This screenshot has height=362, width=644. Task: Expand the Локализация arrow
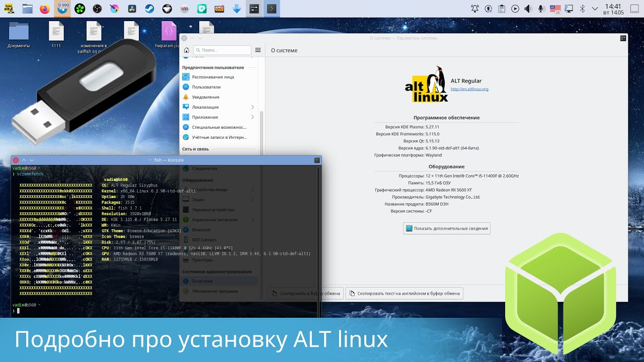click(x=253, y=107)
